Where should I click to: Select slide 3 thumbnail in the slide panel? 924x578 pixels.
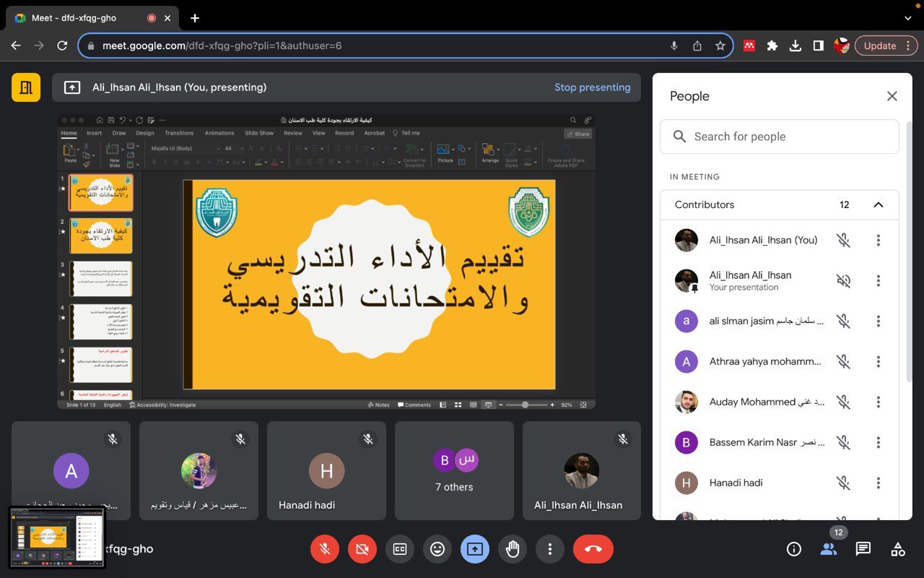[x=100, y=277]
